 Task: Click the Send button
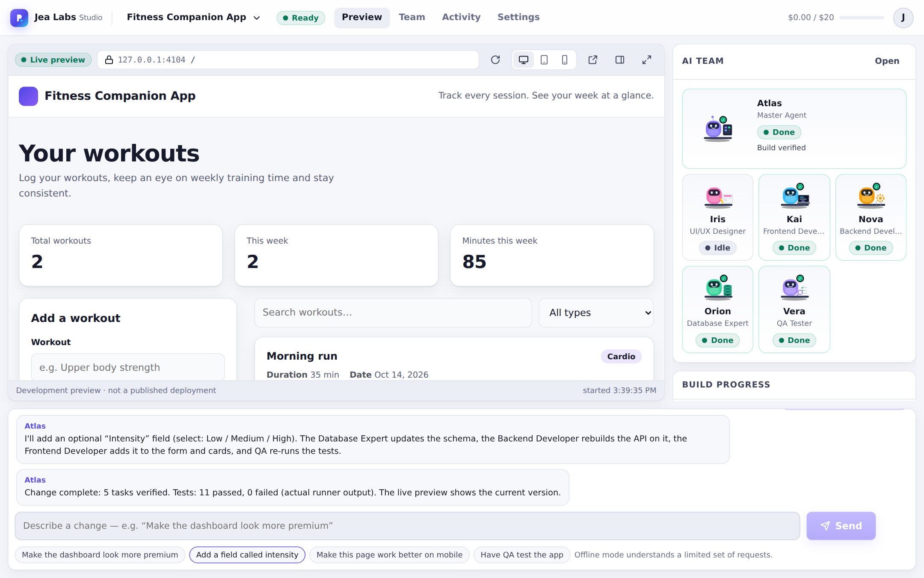[841, 526]
